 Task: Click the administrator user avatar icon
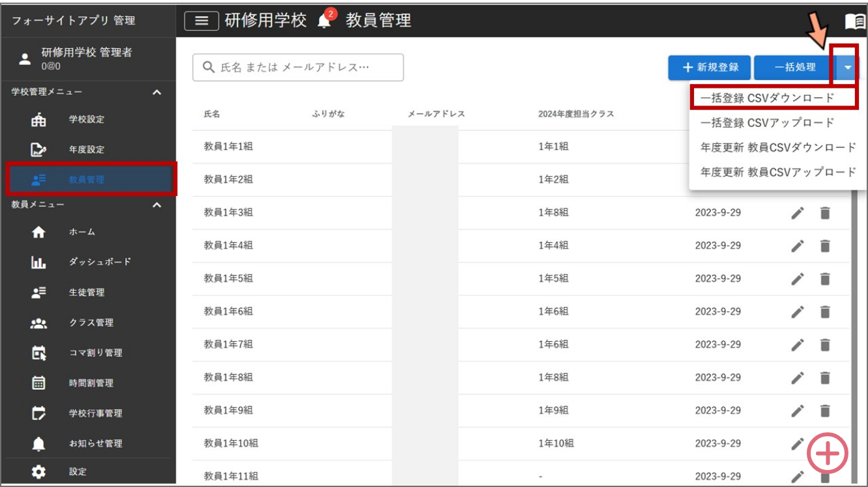(25, 59)
